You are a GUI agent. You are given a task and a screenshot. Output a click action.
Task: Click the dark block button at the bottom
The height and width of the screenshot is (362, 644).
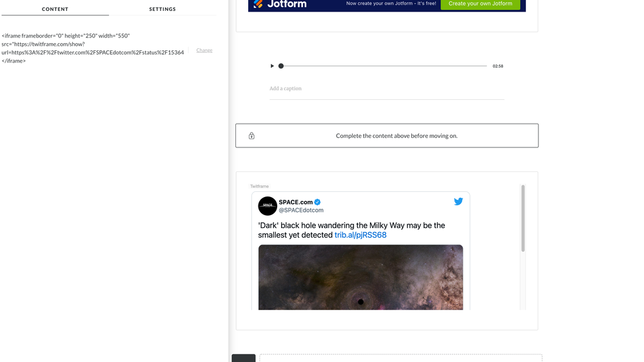[244, 358]
